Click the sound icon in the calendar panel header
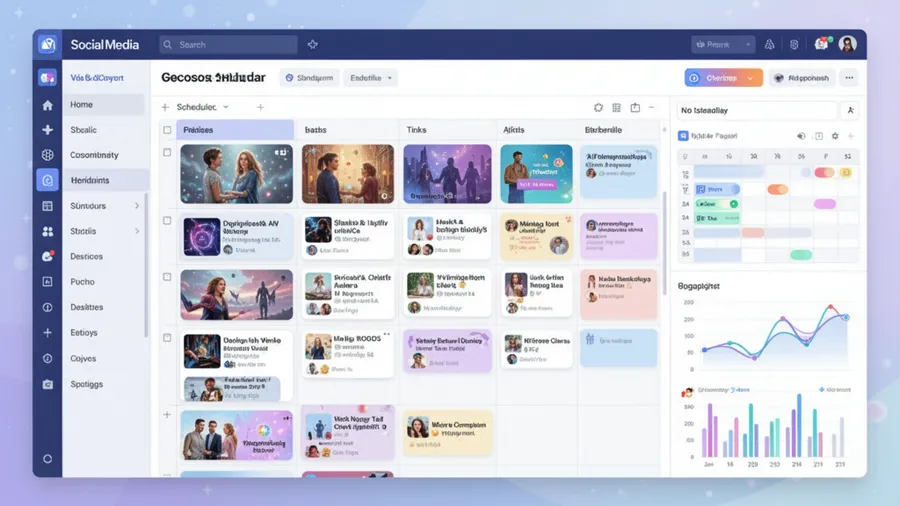 coord(801,136)
